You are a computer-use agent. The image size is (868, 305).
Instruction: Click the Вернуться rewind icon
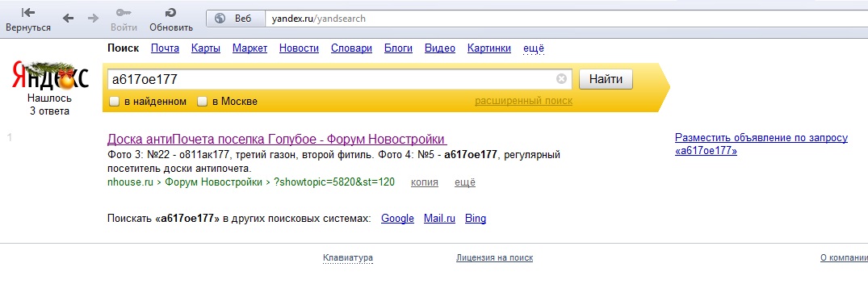click(27, 13)
